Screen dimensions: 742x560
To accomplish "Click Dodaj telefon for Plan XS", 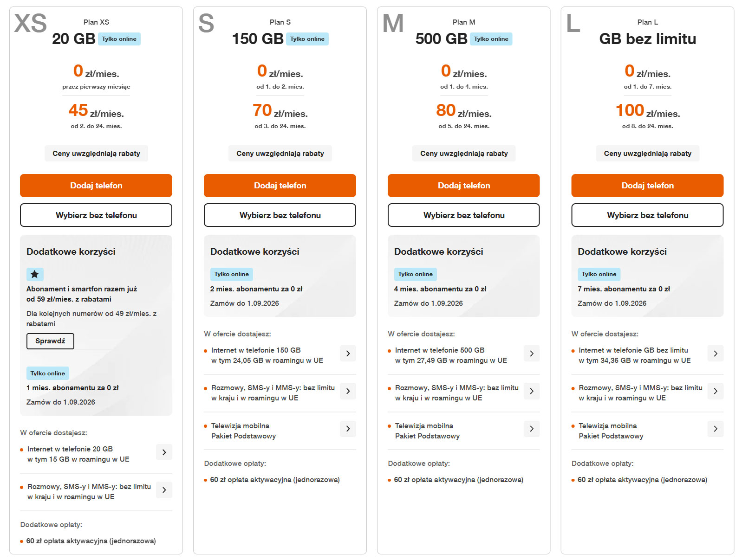I will pos(96,186).
